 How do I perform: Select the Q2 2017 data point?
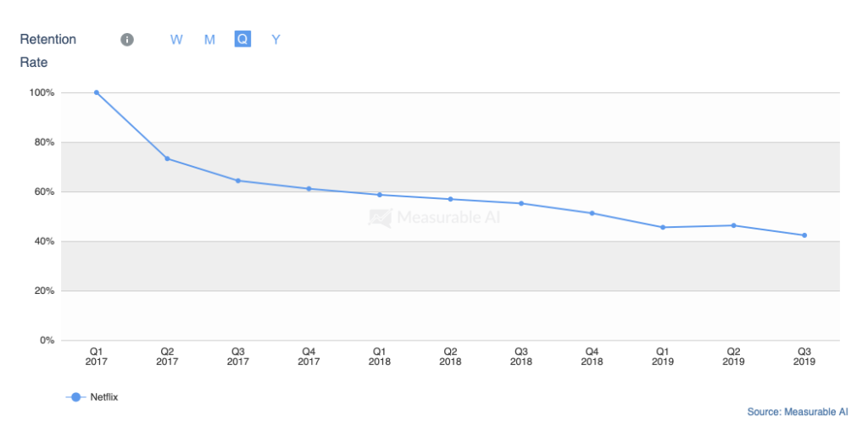click(167, 158)
